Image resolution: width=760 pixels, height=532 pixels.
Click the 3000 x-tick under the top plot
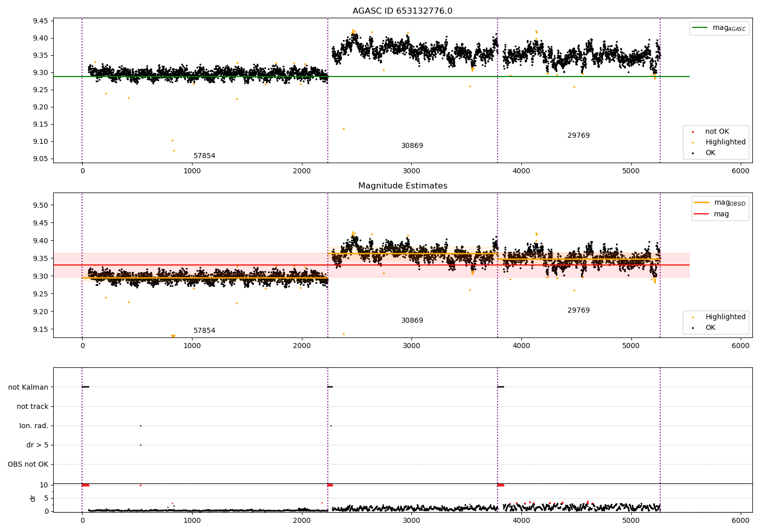(411, 171)
